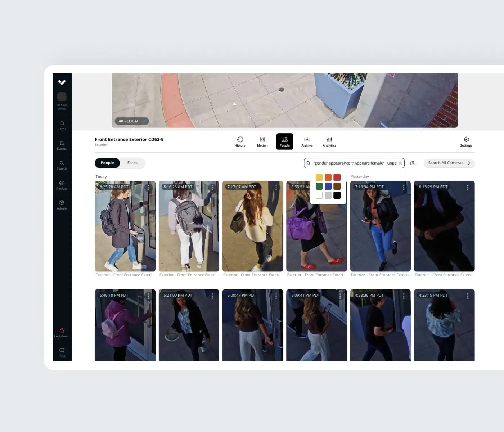Open the Archive icon
The width and height of the screenshot is (504, 432).
(307, 141)
